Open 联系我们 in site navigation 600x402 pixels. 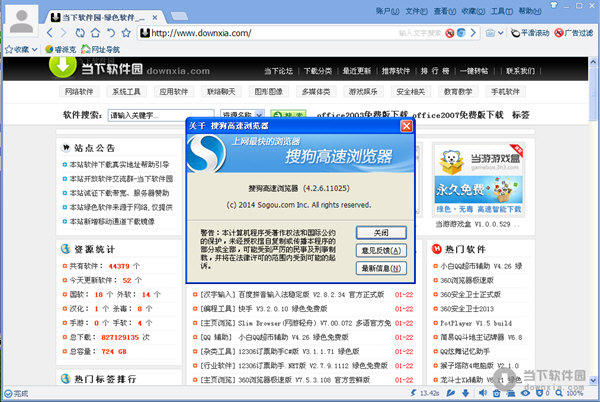(520, 71)
